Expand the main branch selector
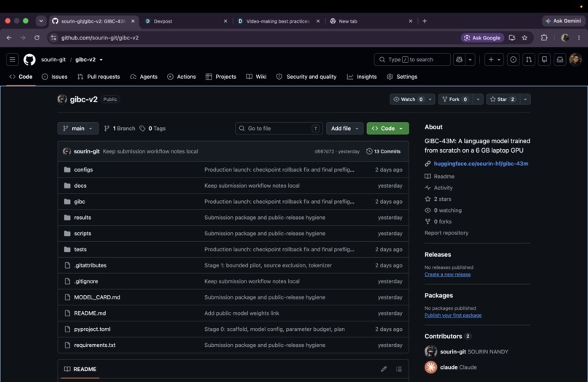This screenshot has height=382, width=588. pos(78,128)
